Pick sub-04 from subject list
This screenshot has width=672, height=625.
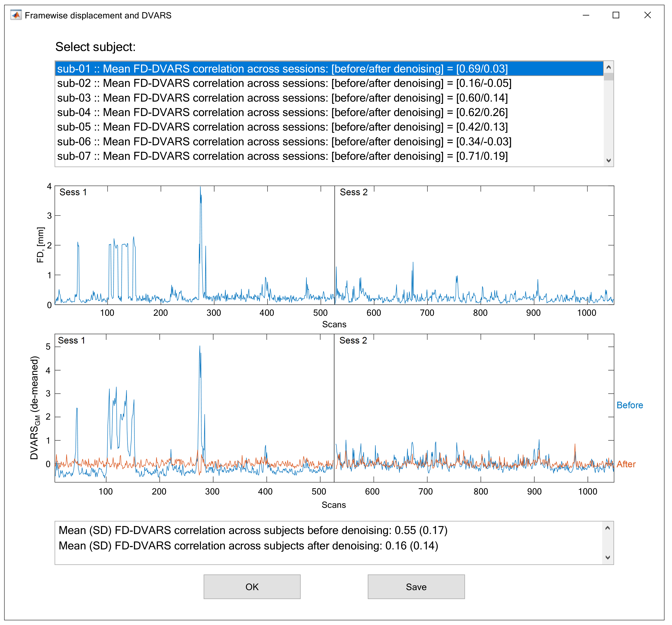pos(282,112)
